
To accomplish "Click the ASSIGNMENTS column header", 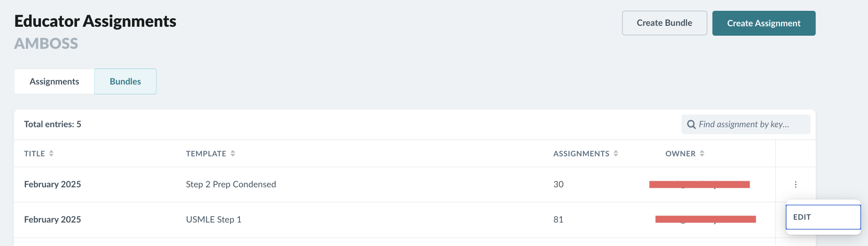I will tap(581, 154).
